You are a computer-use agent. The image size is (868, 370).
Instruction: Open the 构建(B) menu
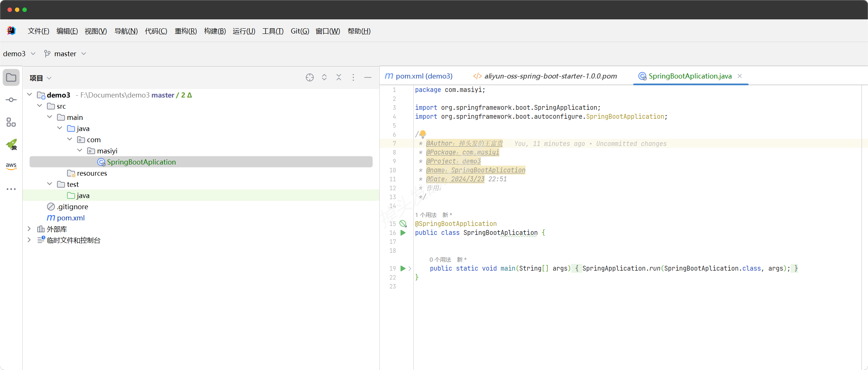tap(215, 31)
